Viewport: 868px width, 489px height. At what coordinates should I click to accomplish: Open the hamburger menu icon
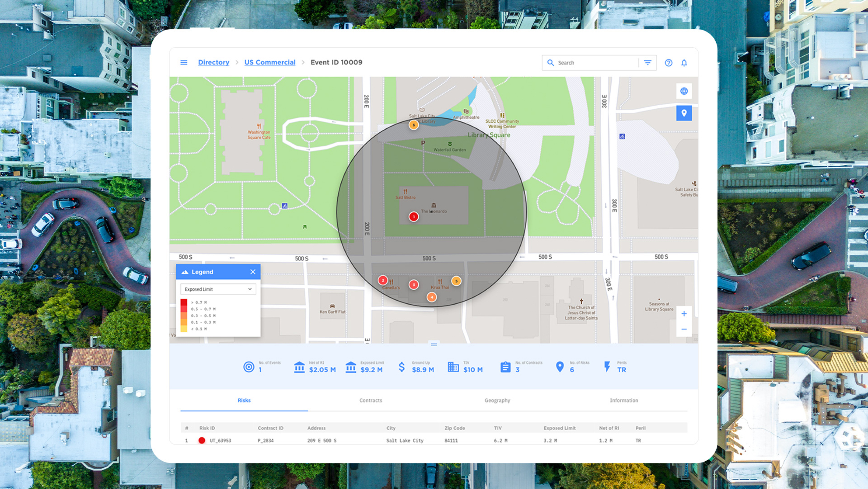tap(184, 62)
